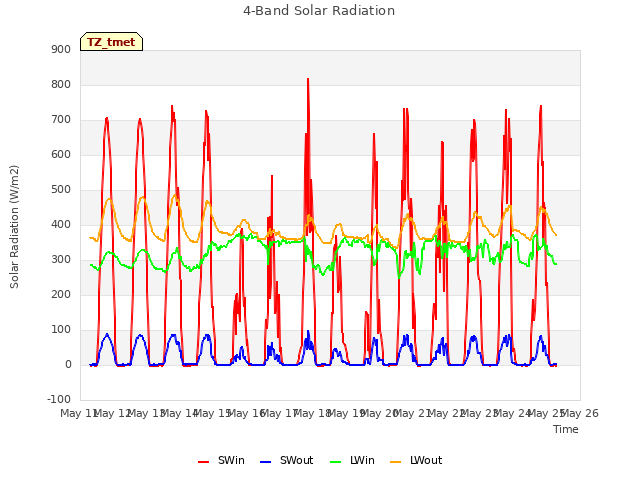The width and height of the screenshot is (640, 480).
Task: Click the -100 y-axis tick label
Action: coord(59,399)
